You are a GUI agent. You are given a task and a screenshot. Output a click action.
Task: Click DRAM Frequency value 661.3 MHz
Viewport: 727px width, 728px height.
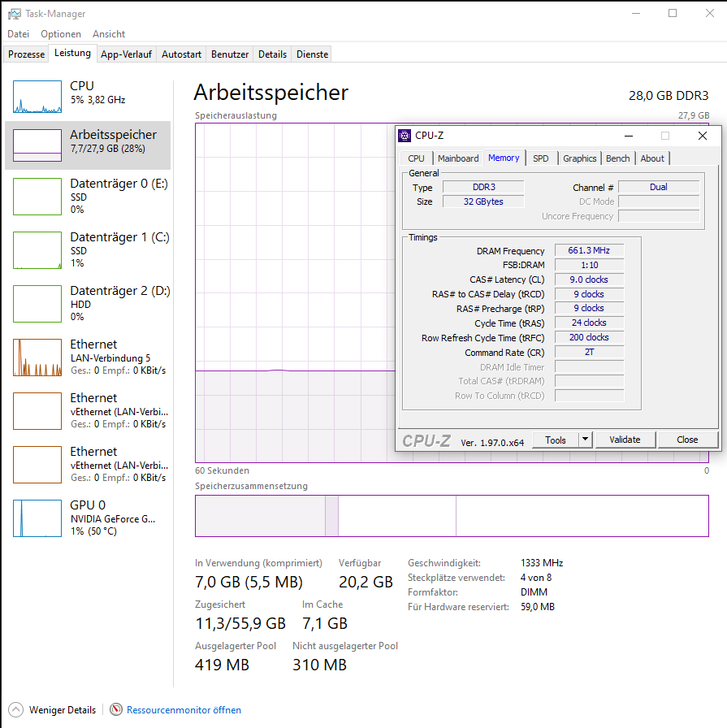point(589,250)
